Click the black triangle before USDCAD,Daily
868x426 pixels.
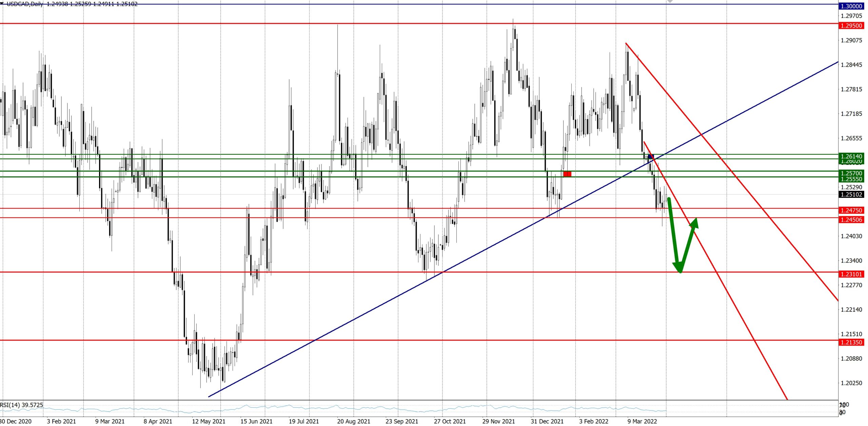tap(2, 3)
